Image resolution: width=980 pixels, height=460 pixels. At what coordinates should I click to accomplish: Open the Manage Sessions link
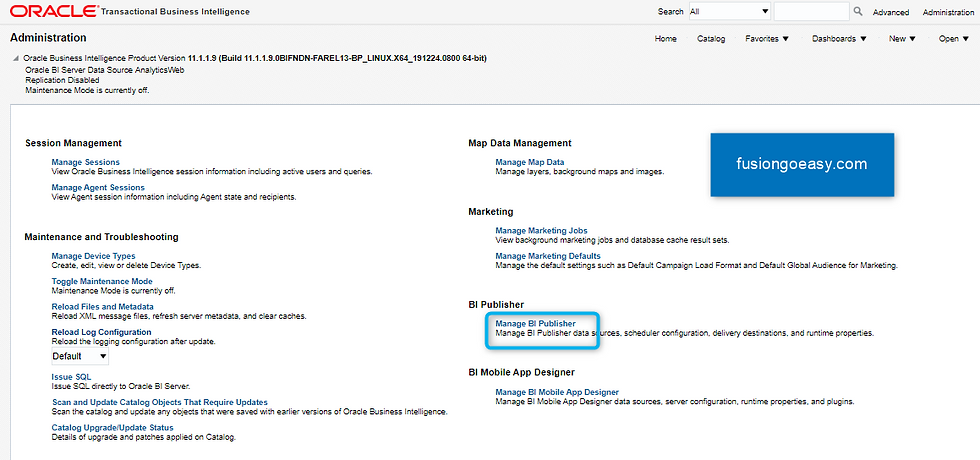pos(86,162)
